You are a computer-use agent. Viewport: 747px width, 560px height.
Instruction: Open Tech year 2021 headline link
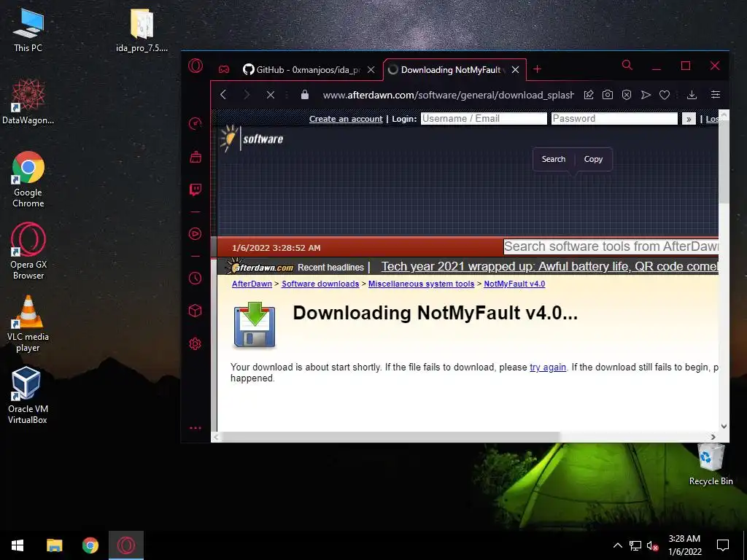coord(550,267)
